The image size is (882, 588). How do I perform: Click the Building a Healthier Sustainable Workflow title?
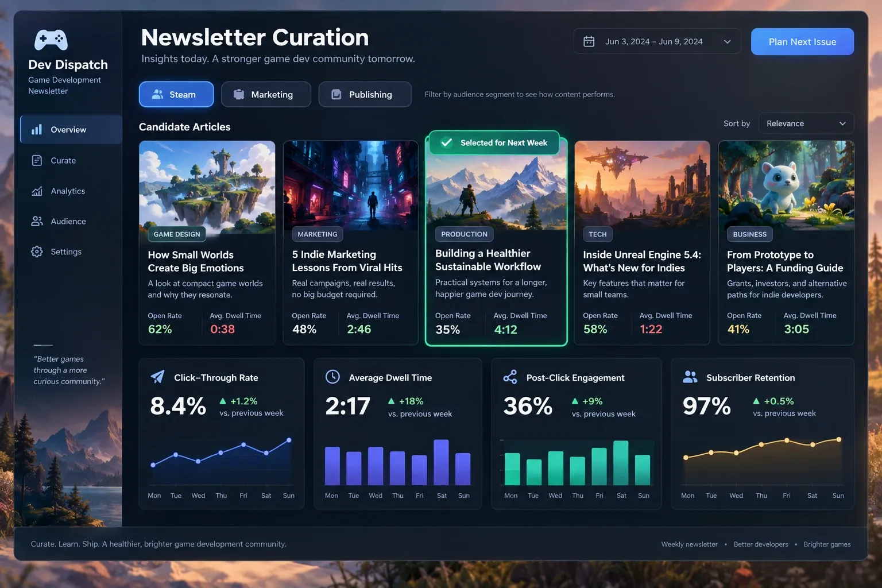488,260
